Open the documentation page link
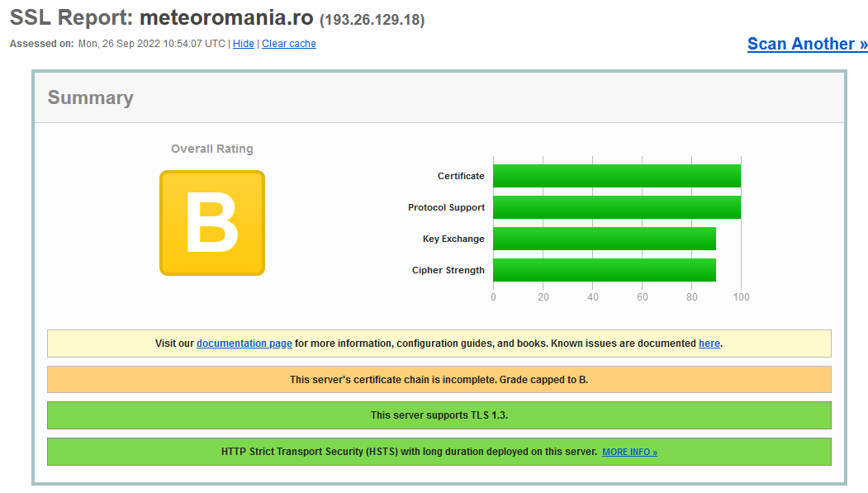The height and width of the screenshot is (493, 868). click(244, 344)
